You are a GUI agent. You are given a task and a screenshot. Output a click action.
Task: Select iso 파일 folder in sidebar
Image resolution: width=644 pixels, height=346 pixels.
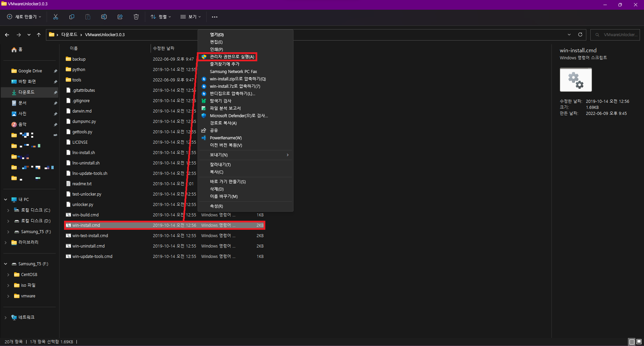coord(28,285)
